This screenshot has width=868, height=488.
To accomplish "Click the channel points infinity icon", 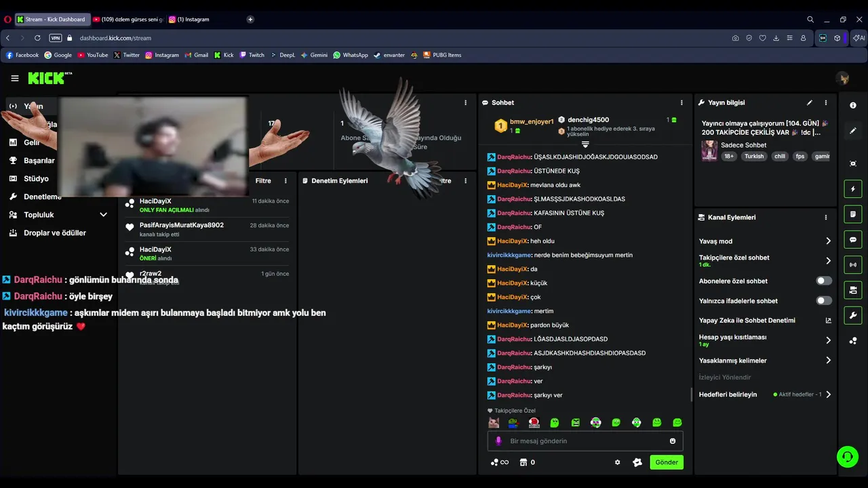I will 500,462.
